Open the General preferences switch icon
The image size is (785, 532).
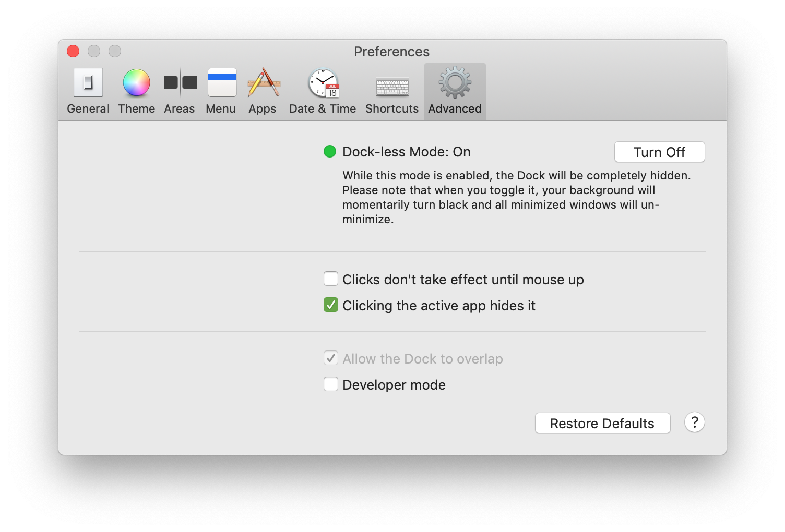[88, 82]
